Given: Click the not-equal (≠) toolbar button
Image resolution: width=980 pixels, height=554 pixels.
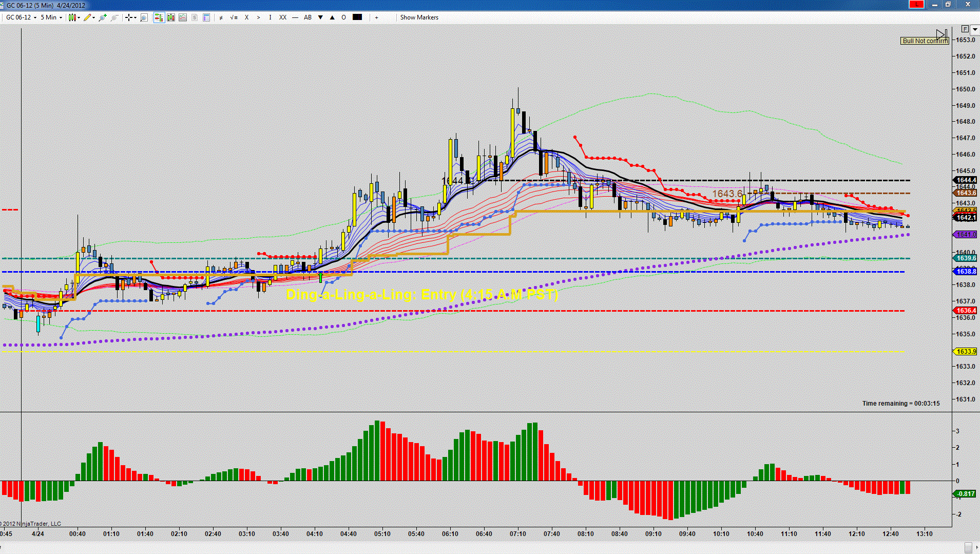Looking at the screenshot, I should point(221,17).
